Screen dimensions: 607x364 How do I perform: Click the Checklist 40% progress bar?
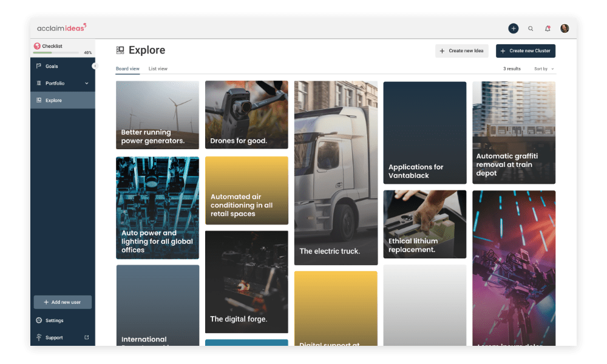(56, 53)
